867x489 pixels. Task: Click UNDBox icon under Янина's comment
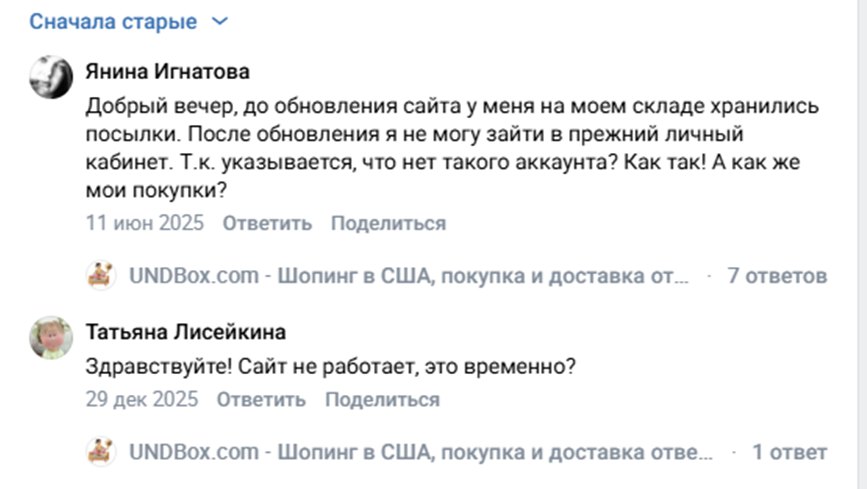tap(102, 275)
